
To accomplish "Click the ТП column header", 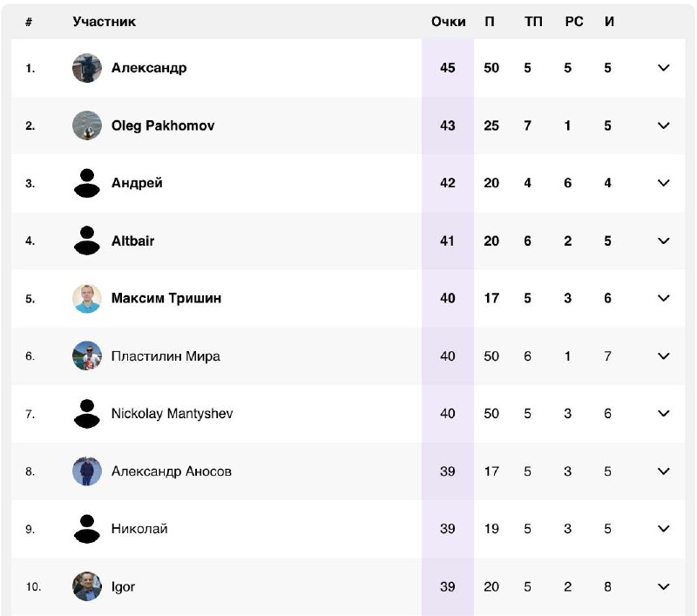I will pos(533,22).
